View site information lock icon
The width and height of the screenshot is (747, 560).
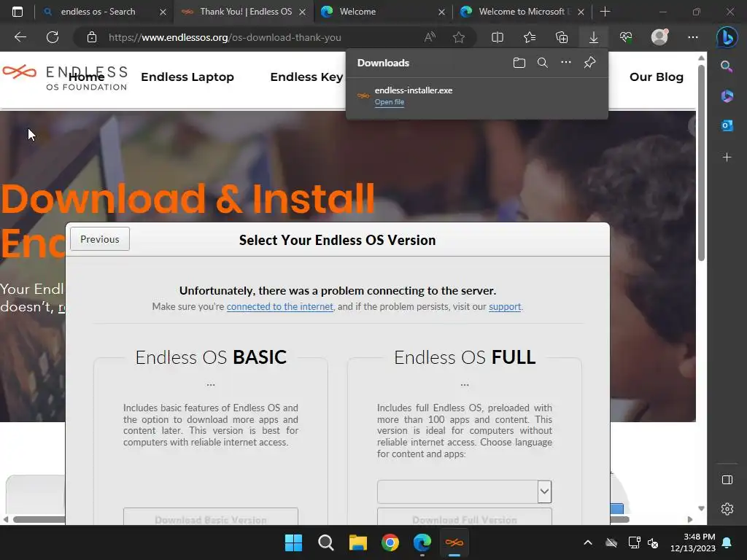coord(92,37)
